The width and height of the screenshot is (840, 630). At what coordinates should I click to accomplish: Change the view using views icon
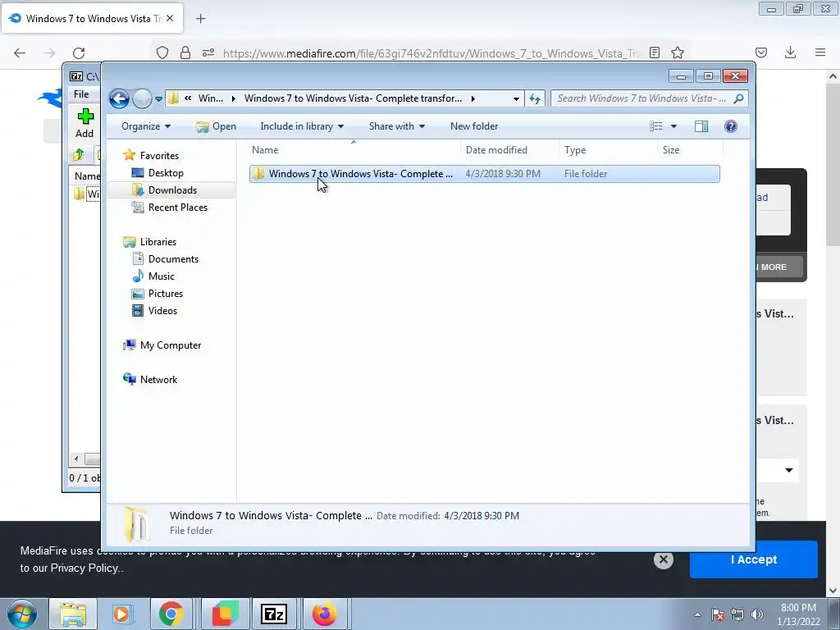pyautogui.click(x=655, y=126)
